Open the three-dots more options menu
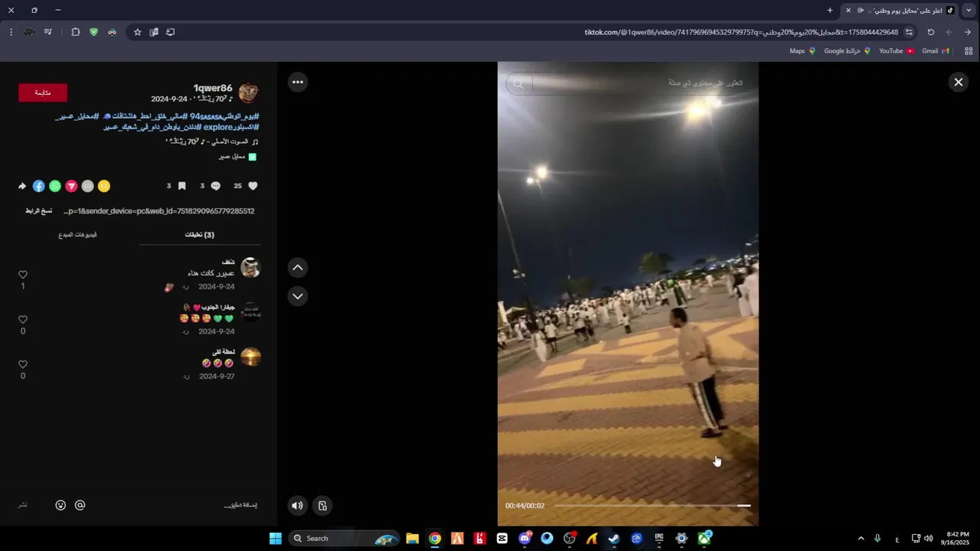The height and width of the screenshot is (551, 980). [x=298, y=82]
